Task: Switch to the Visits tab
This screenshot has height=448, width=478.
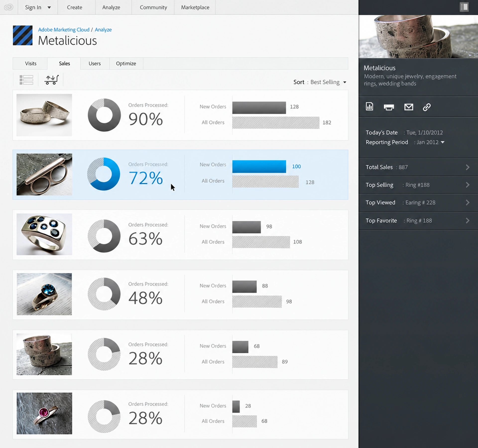Action: pyautogui.click(x=31, y=63)
